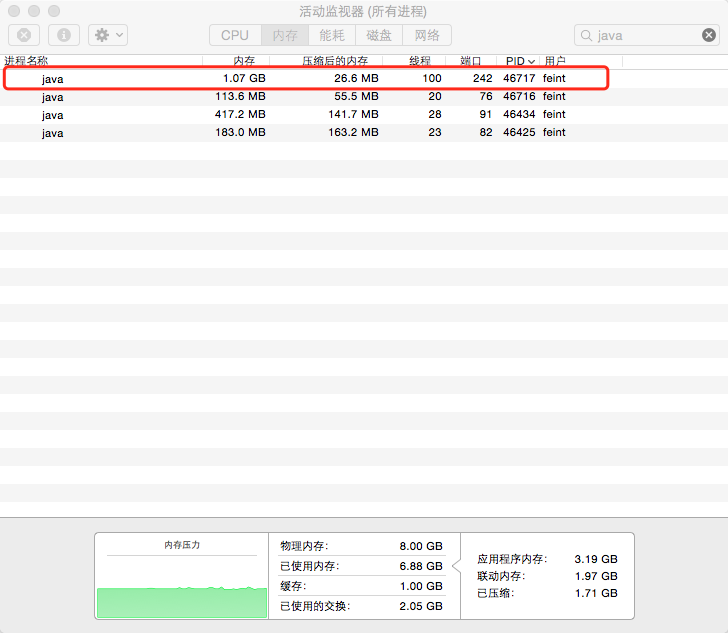
Task: Sort by 内存 column header
Action: (x=236, y=61)
